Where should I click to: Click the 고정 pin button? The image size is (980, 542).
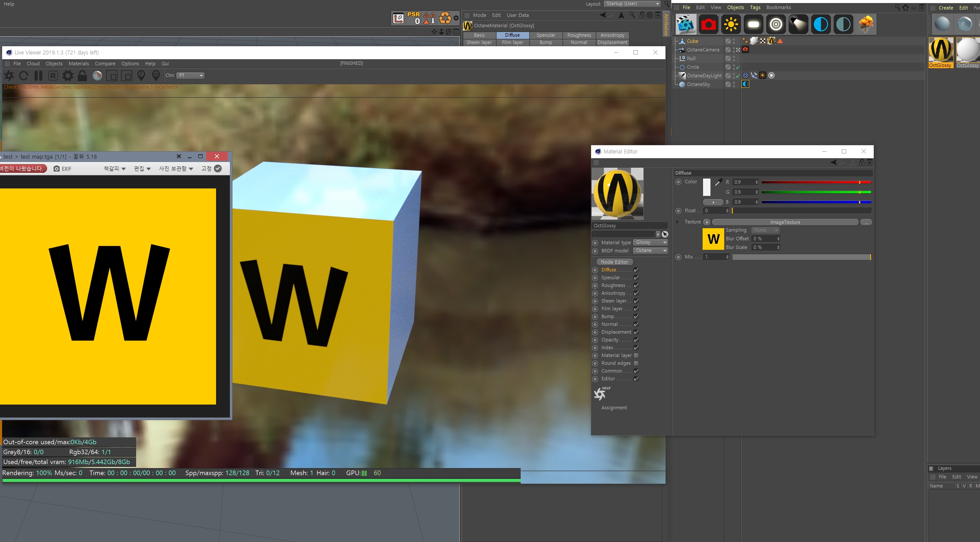(211, 169)
